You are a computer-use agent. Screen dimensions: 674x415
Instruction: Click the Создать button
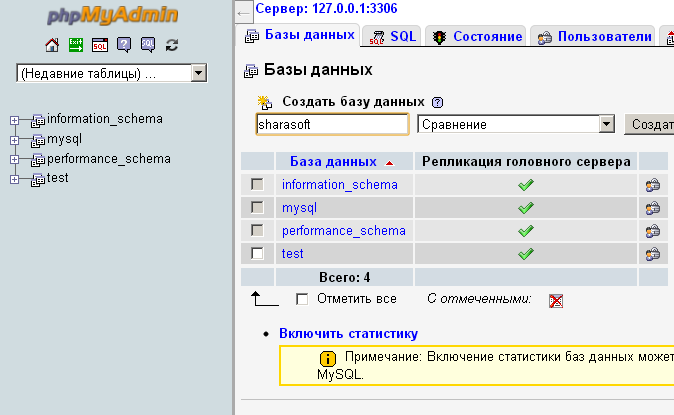[x=649, y=124]
